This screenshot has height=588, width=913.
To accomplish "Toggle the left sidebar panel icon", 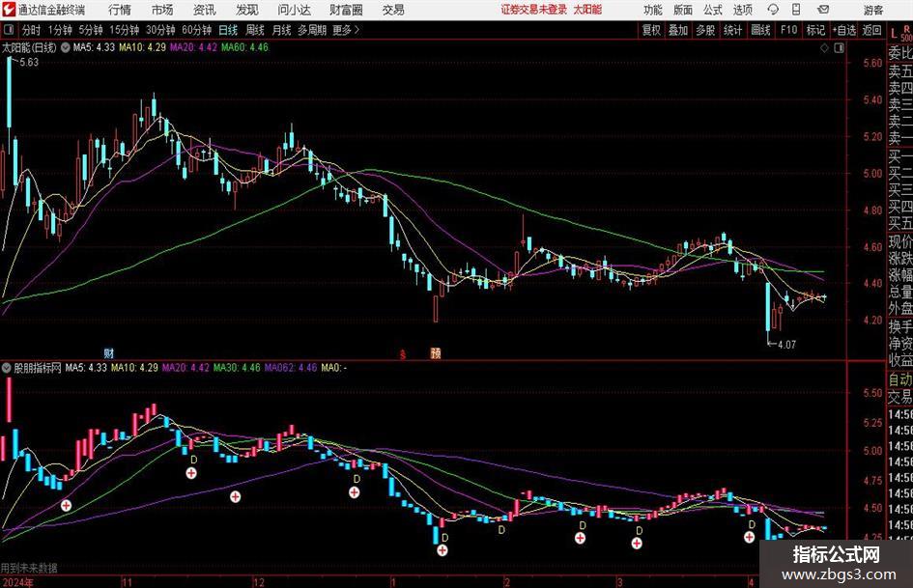I will [9, 30].
